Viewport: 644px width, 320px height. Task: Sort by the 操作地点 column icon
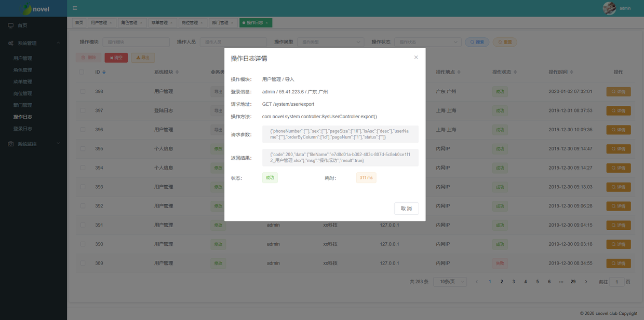click(459, 72)
